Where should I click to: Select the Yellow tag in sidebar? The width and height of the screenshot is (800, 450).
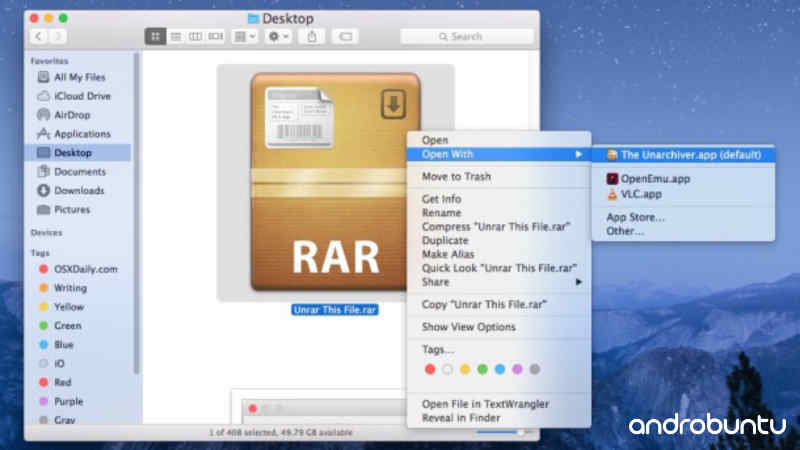(69, 307)
